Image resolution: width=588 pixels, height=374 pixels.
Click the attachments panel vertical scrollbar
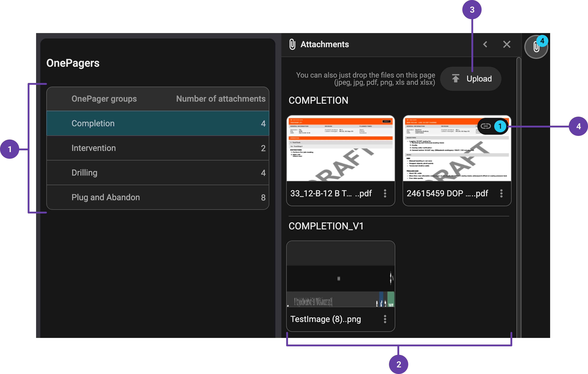click(519, 195)
